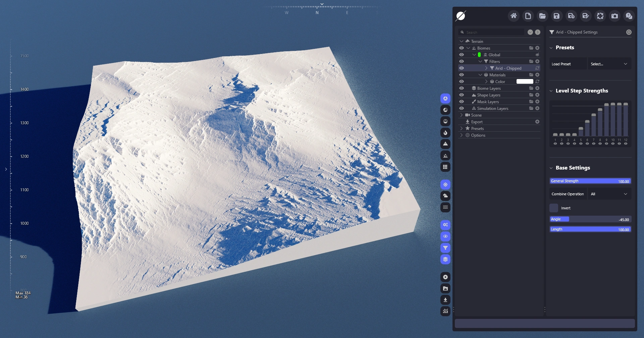Expand the Scene tree node
The image size is (644, 338).
[x=462, y=115]
